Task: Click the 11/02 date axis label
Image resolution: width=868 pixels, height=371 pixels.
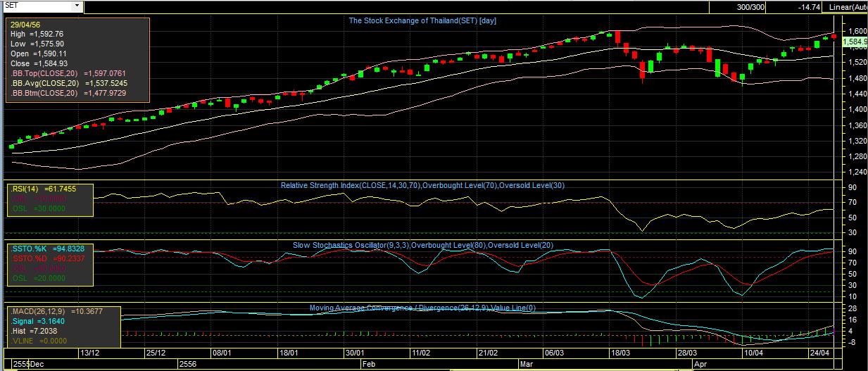Action: (x=422, y=353)
